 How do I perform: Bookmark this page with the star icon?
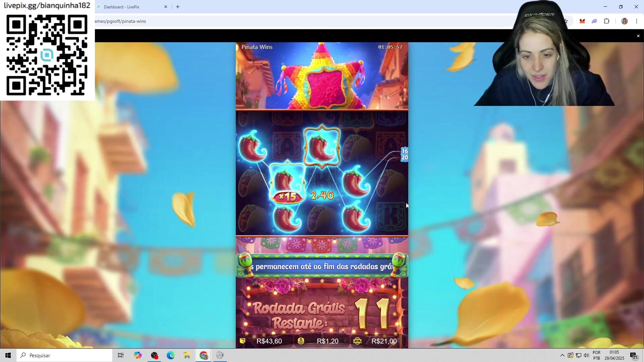[567, 21]
